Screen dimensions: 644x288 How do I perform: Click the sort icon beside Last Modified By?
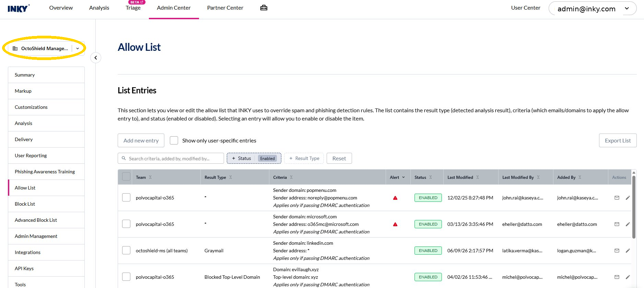(538, 177)
